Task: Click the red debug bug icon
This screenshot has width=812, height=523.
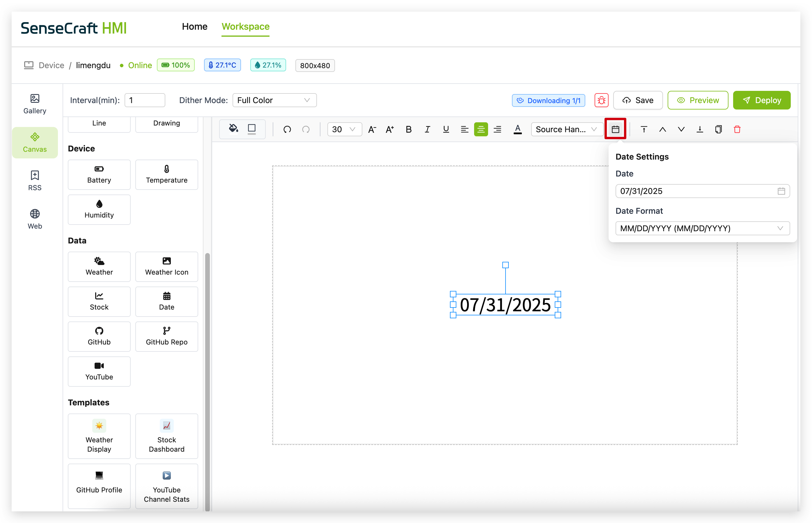Action: click(x=601, y=100)
